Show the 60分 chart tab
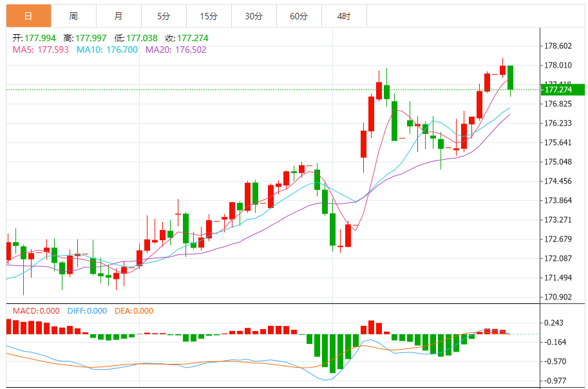 coord(299,15)
